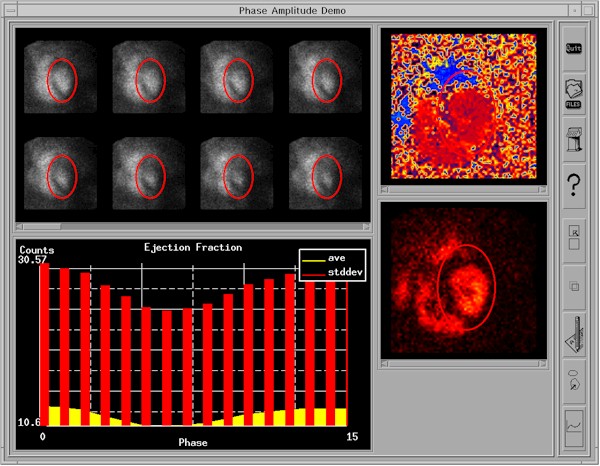Click right arrow of the frame grid scrollbar
Screen dimensions: 600x466
point(367,227)
